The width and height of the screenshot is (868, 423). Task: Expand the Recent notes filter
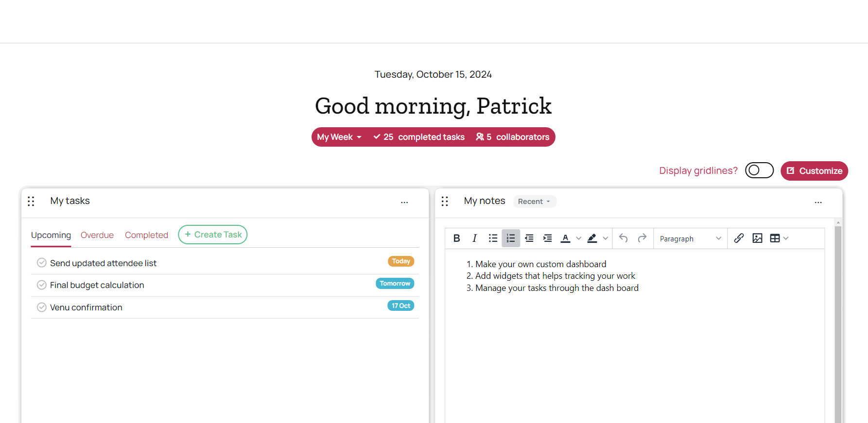coord(534,202)
